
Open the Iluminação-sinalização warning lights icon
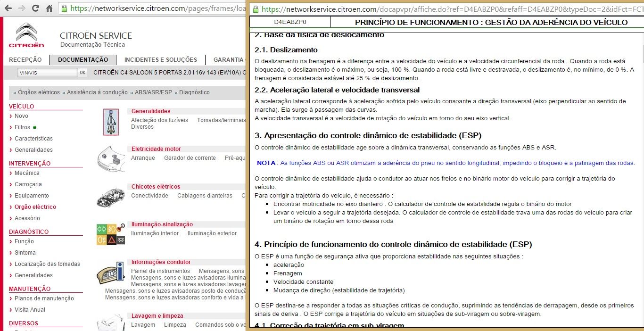pyautogui.click(x=111, y=234)
